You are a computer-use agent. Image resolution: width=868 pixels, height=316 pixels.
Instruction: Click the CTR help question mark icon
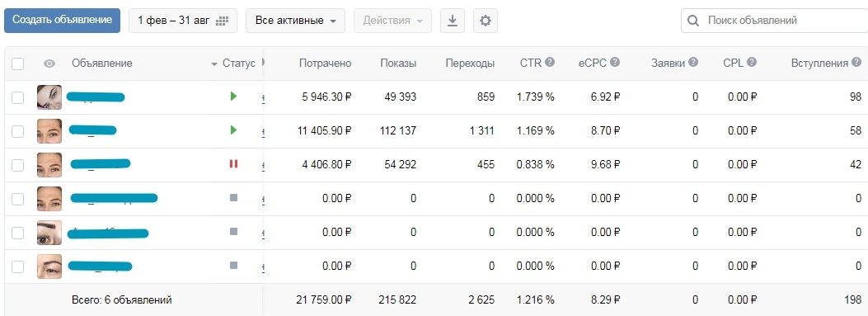(x=550, y=62)
